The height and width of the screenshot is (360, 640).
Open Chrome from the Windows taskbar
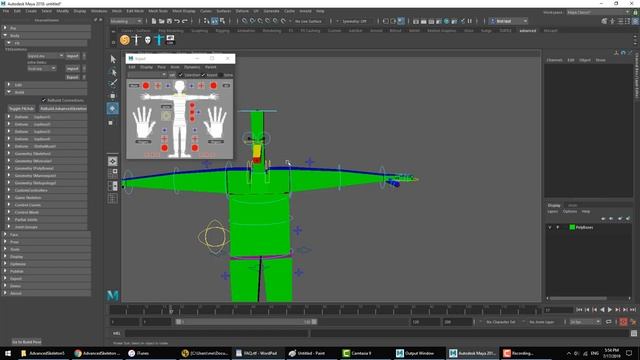pyautogui.click(x=98, y=353)
